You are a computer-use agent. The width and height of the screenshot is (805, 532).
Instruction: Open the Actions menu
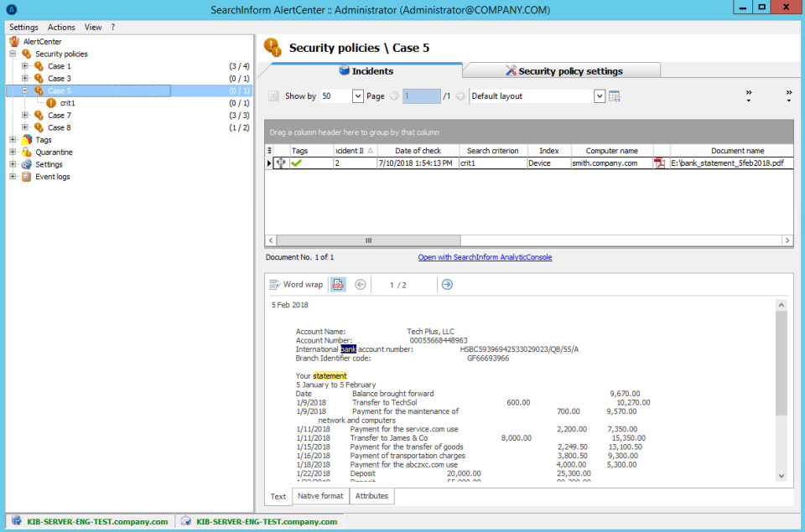coord(61,26)
